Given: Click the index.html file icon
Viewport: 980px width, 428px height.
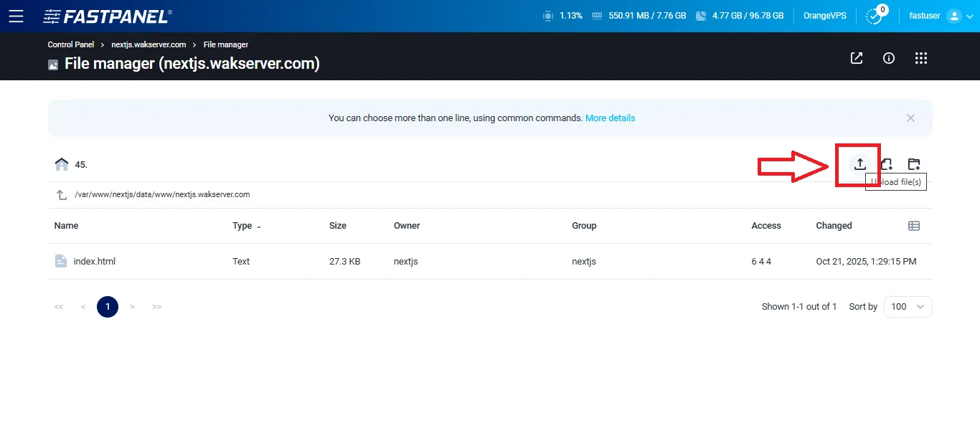Looking at the screenshot, I should point(60,261).
